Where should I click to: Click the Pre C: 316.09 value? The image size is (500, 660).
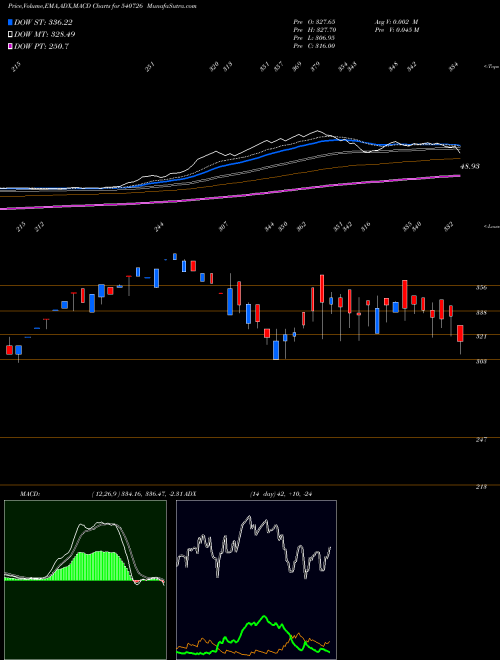pos(314,45)
